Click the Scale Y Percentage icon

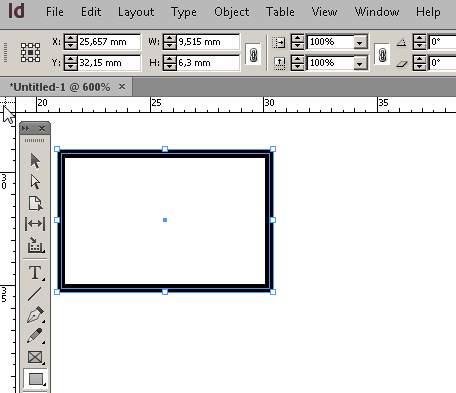[x=279, y=63]
